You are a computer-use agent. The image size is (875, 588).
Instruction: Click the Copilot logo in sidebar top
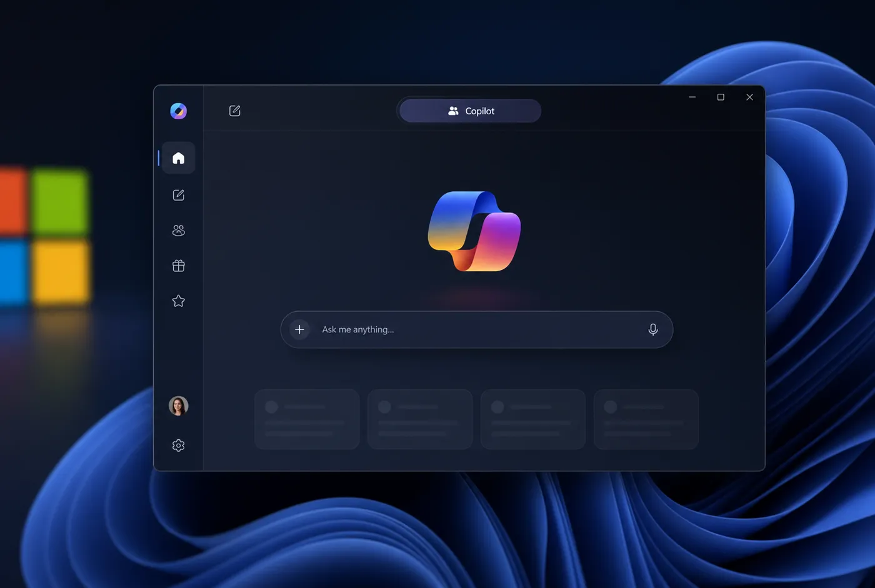(x=178, y=111)
